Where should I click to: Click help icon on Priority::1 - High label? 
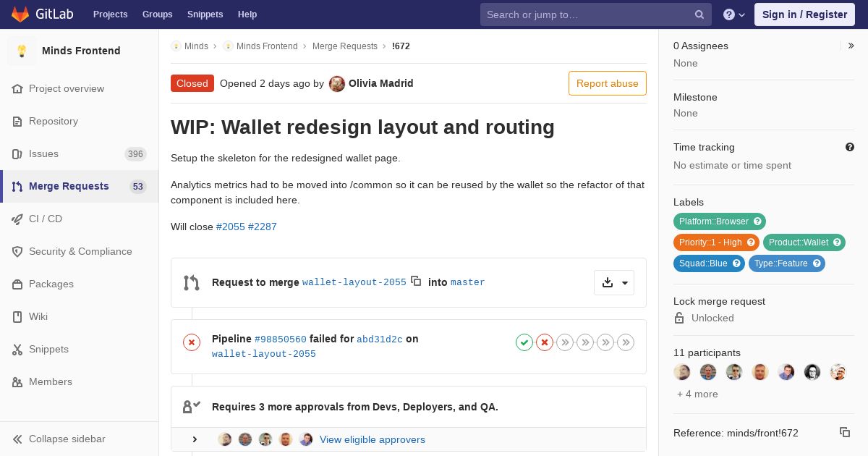click(x=751, y=242)
